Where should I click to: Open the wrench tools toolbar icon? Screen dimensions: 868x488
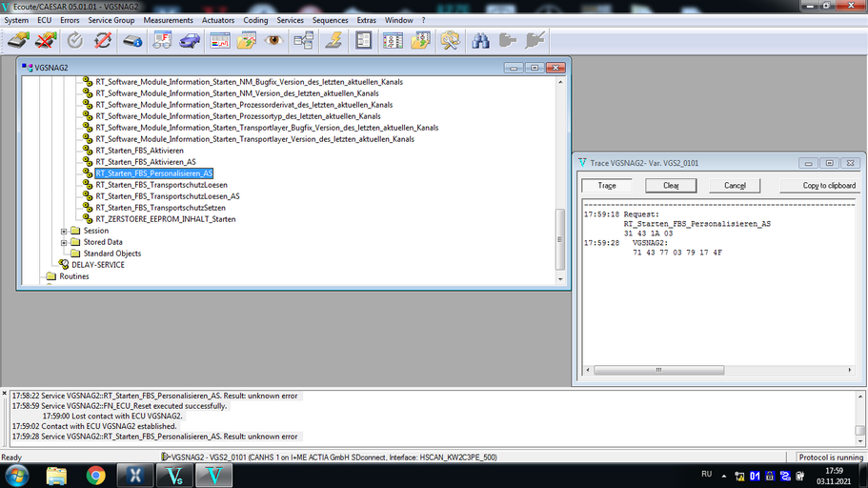pyautogui.click(x=450, y=41)
